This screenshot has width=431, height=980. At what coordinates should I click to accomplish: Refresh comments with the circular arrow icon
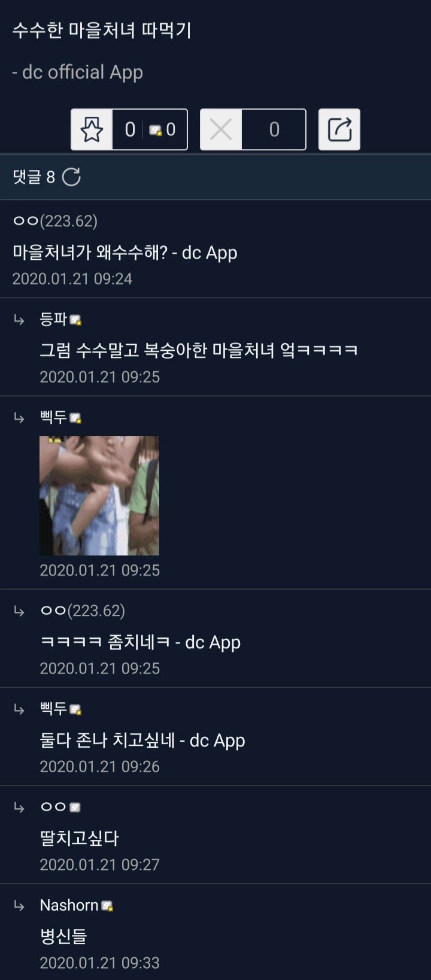click(x=71, y=177)
